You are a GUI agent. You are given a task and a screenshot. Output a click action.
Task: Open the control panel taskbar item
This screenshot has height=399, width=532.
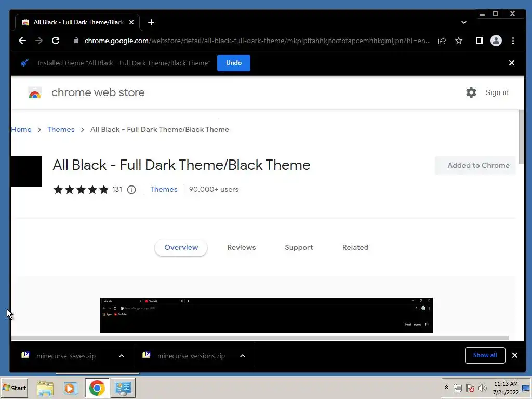click(123, 388)
